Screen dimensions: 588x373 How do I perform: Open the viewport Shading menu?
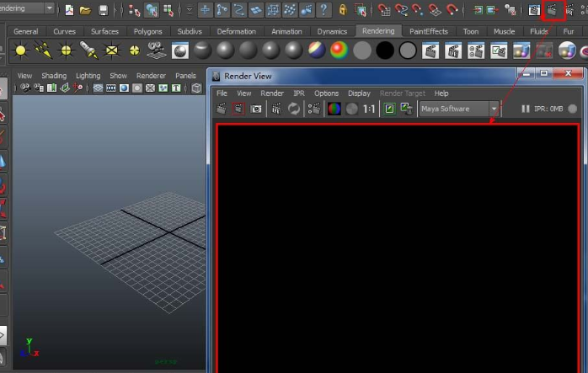tap(54, 76)
